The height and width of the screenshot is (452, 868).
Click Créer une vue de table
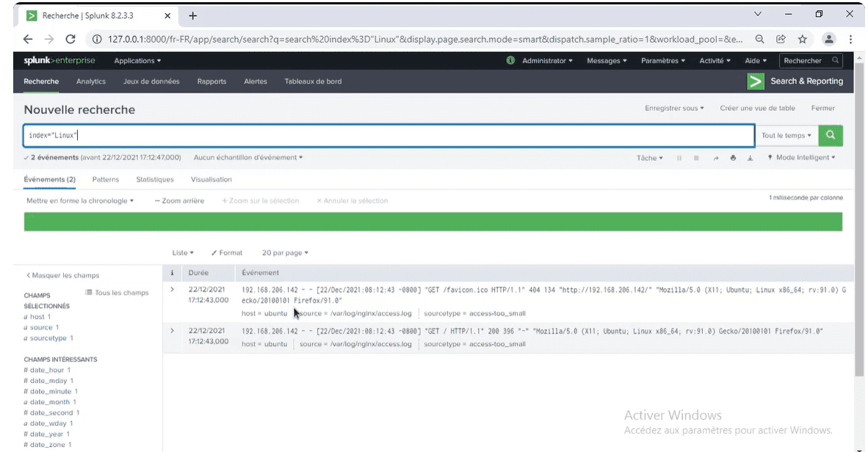click(x=757, y=108)
